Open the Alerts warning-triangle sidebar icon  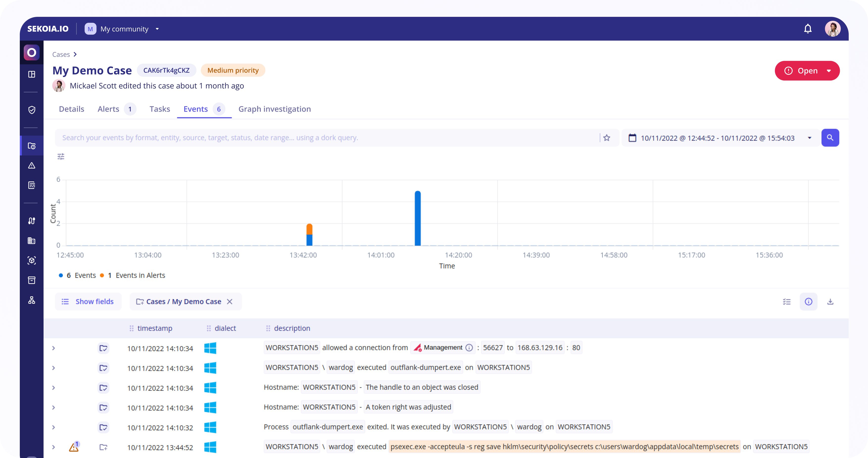point(32,166)
